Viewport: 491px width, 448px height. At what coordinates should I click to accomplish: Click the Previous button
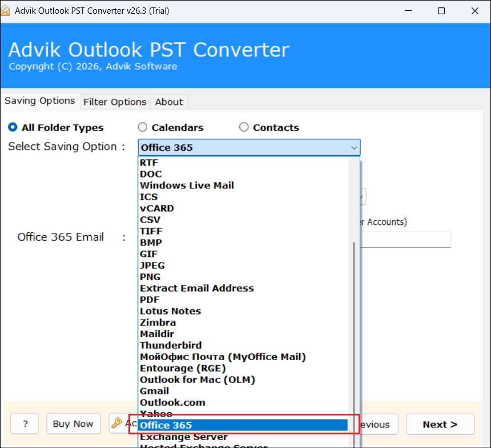point(379,425)
